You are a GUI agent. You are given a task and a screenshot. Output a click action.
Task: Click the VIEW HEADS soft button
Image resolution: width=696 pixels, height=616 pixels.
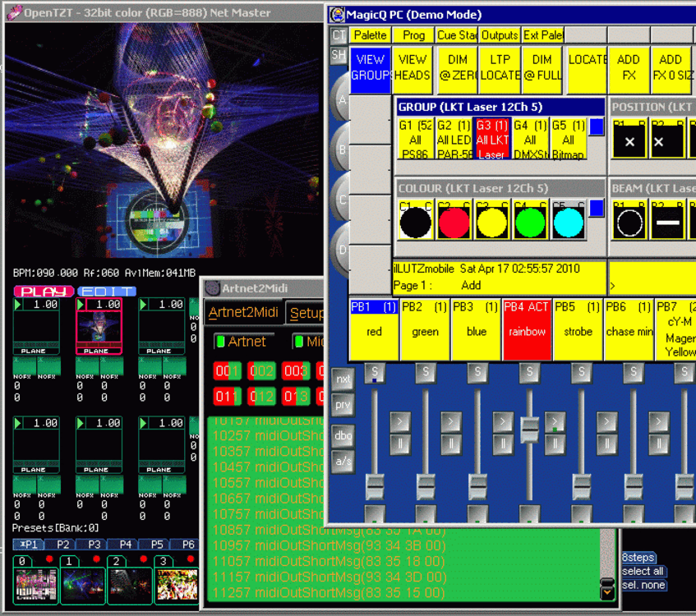[x=413, y=70]
